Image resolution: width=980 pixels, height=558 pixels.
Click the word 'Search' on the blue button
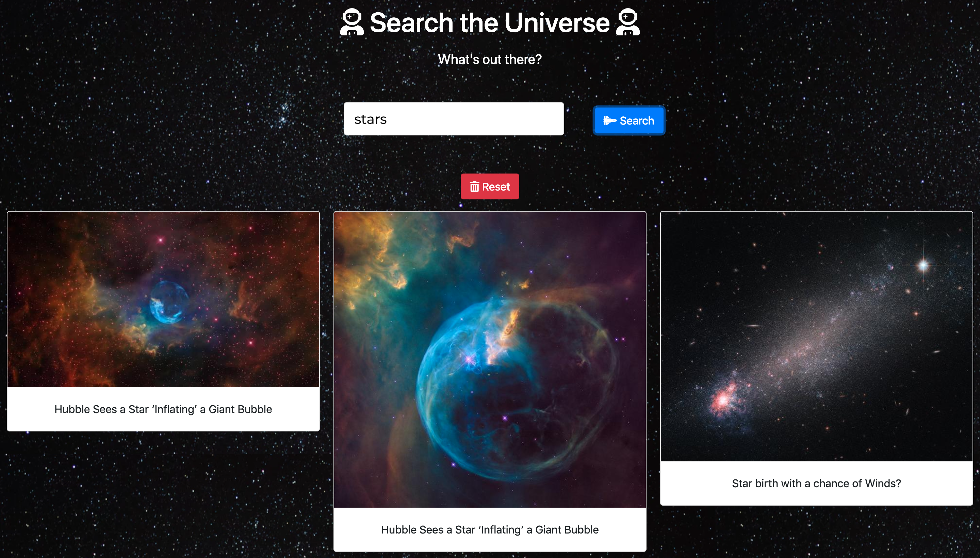[637, 121]
